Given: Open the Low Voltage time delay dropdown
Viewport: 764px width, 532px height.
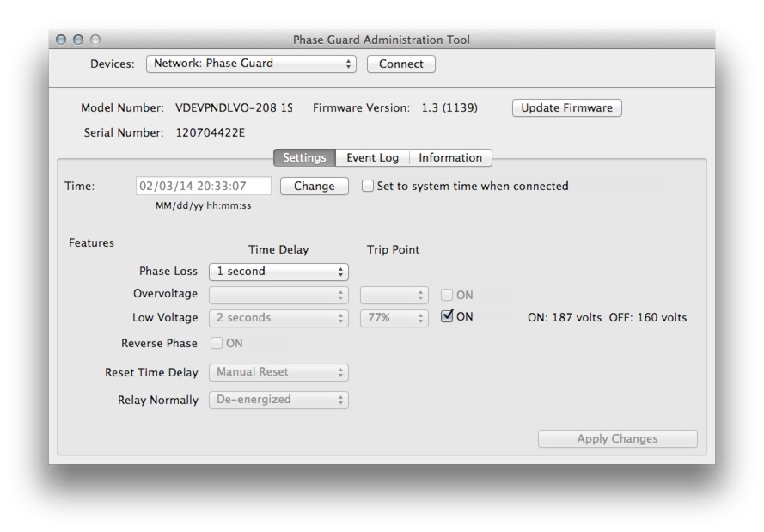Looking at the screenshot, I should click(278, 318).
